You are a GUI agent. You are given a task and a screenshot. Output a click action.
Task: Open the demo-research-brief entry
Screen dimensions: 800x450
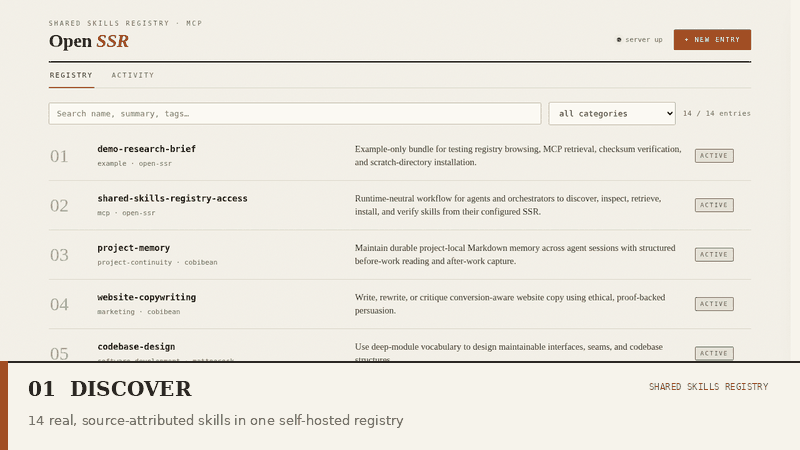coord(146,148)
